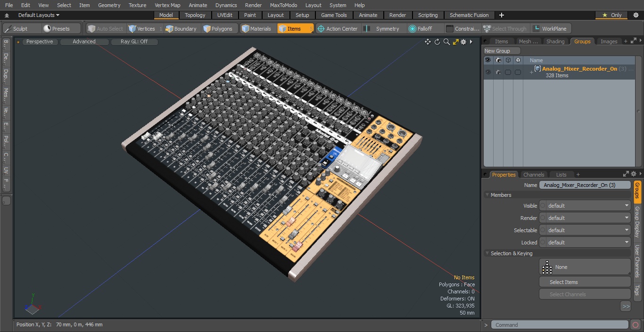This screenshot has width=644, height=332.
Task: Click the command history record button
Action: tap(635, 325)
